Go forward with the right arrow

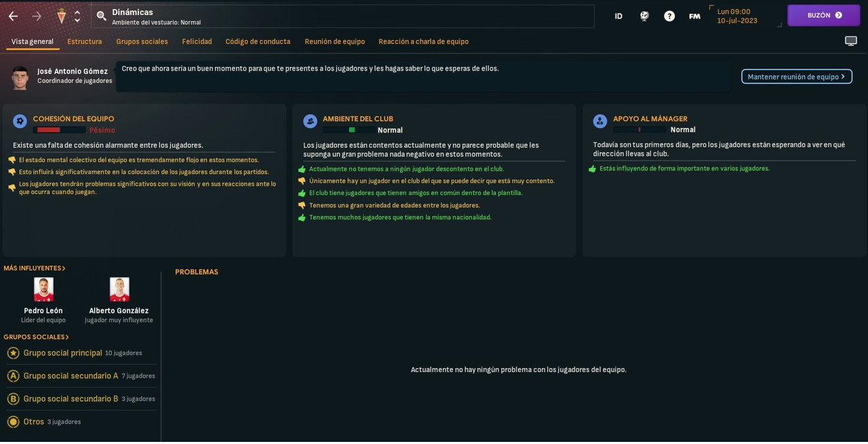(37, 16)
